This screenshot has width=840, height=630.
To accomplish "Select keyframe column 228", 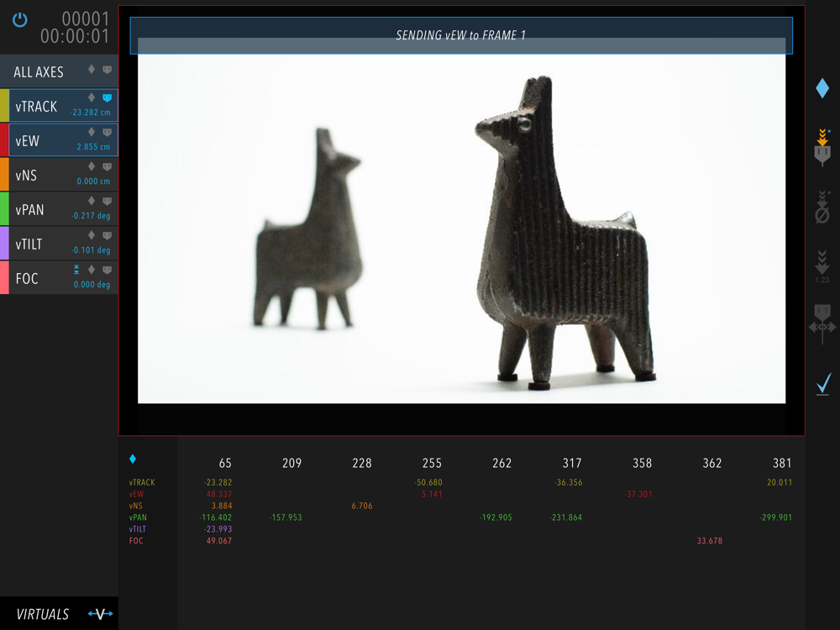I will [362, 463].
